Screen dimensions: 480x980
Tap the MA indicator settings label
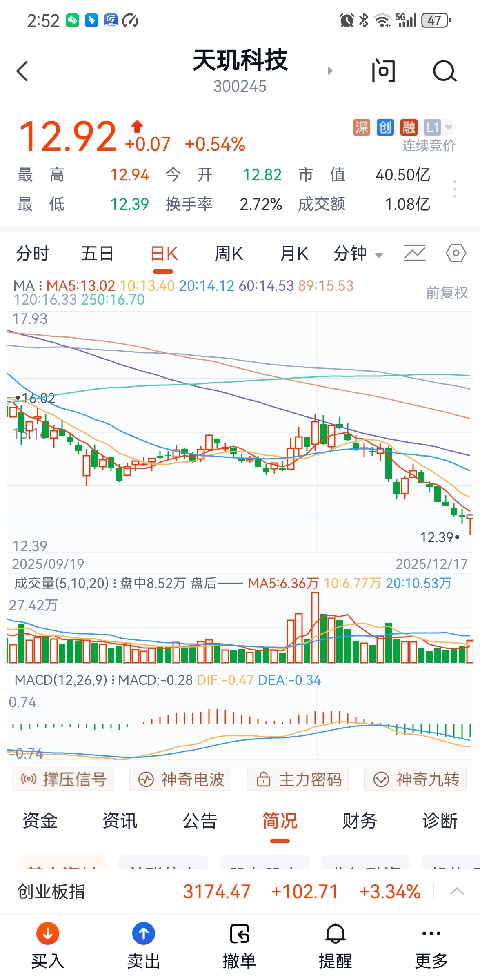point(27,286)
